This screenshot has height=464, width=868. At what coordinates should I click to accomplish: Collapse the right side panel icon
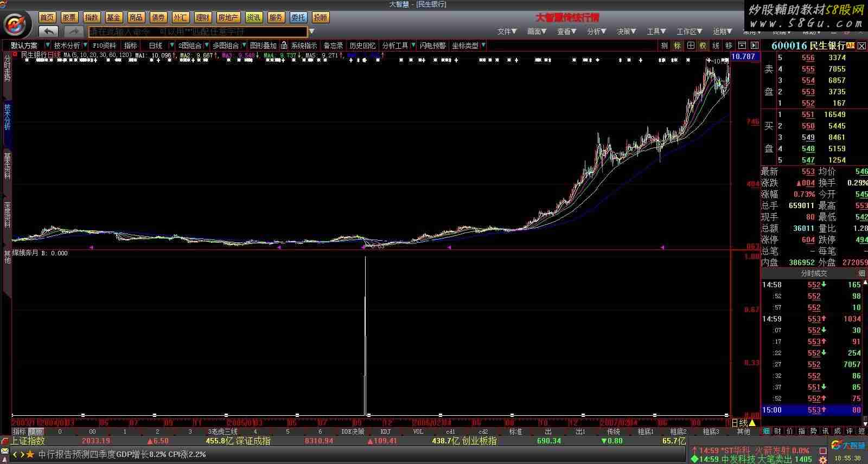pos(754,46)
